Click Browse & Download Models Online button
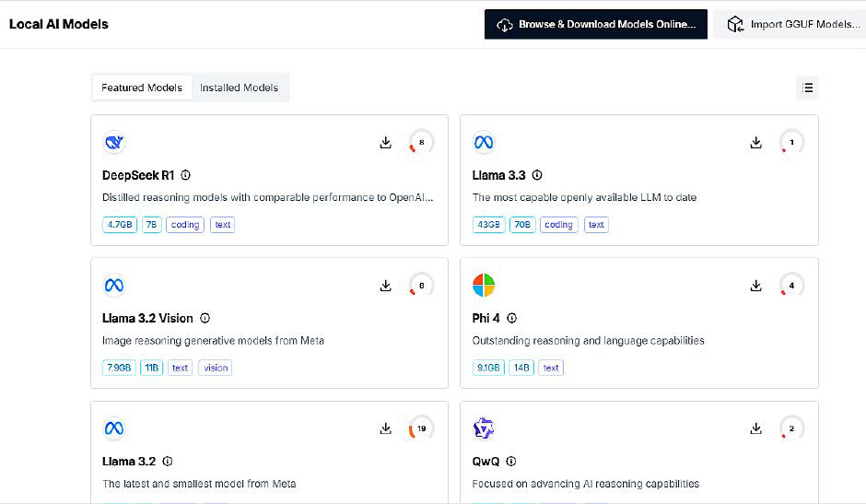Viewport: 866px width, 504px height. tap(595, 24)
